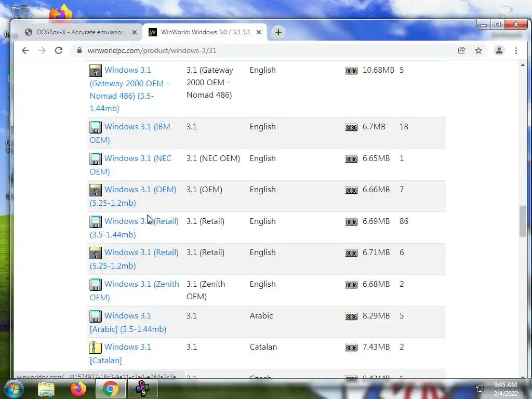Image resolution: width=532 pixels, height=399 pixels.
Task: Click the address bar URL
Action: 152,50
